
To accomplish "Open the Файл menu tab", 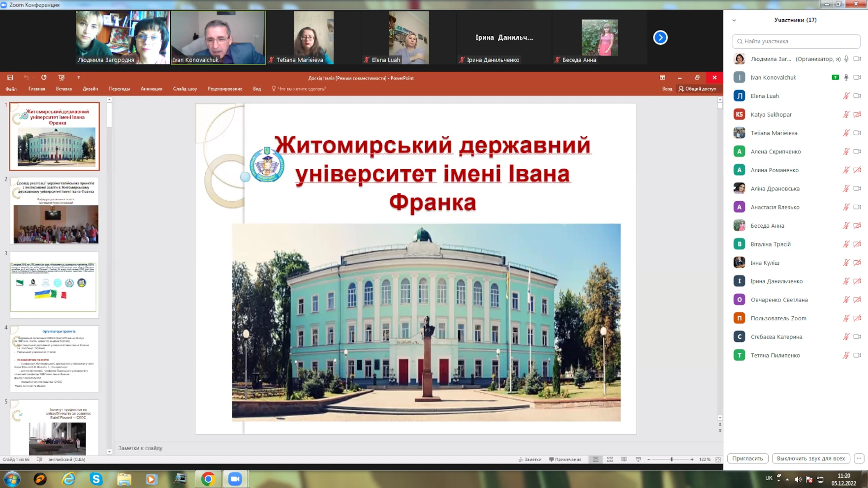I will (11, 89).
